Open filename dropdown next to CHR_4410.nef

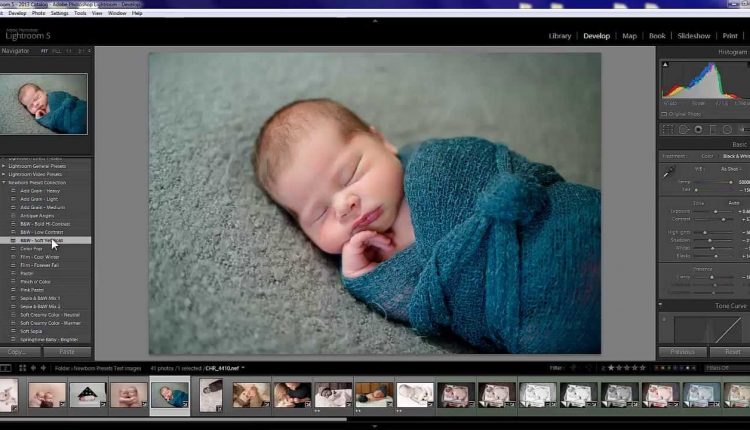pos(243,368)
